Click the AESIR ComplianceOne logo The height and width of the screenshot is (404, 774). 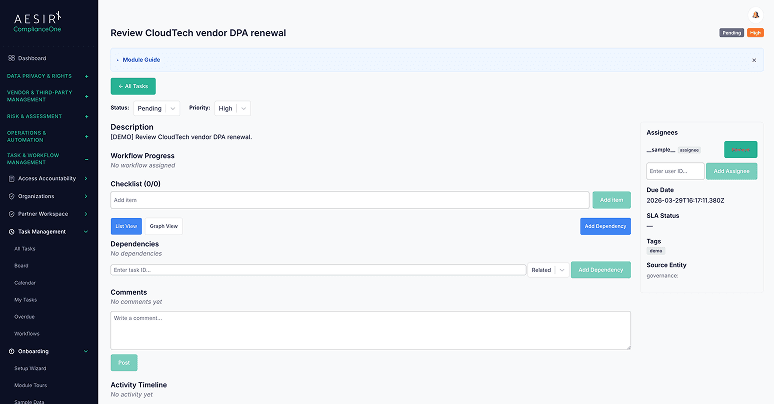point(38,22)
